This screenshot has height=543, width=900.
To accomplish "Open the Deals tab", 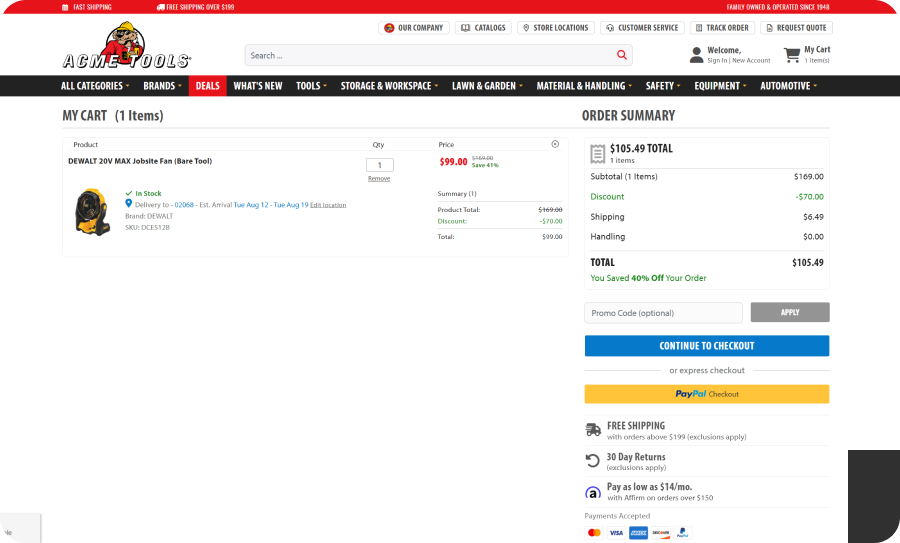I will pos(208,86).
